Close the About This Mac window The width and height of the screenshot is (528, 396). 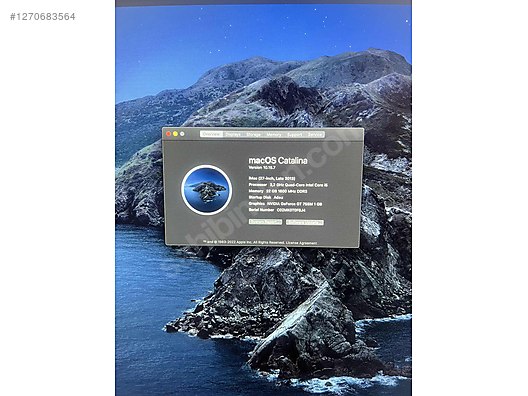pos(168,134)
